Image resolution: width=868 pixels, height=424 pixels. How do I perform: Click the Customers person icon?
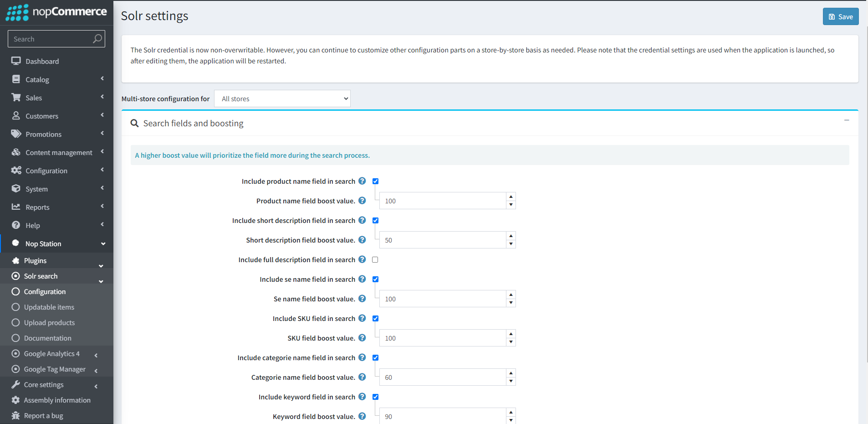[x=16, y=116]
